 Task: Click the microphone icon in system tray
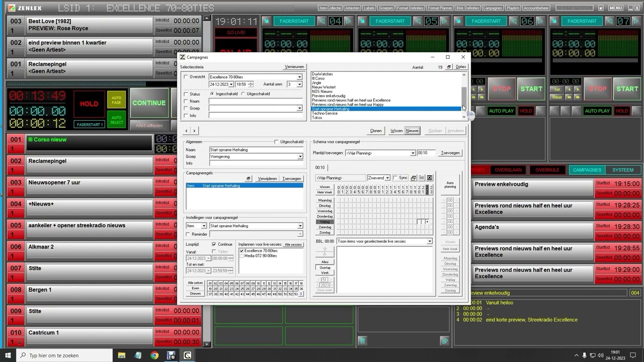click(x=585, y=355)
